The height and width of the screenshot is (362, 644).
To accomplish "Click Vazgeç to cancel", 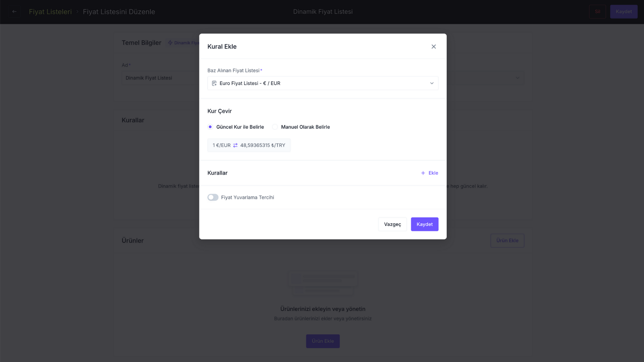I will pyautogui.click(x=392, y=224).
